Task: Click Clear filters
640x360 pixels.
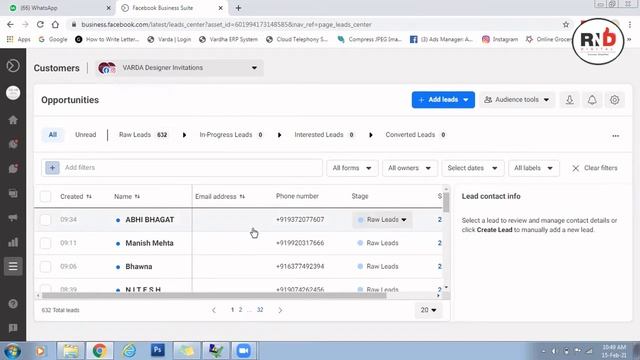Action: tap(595, 168)
